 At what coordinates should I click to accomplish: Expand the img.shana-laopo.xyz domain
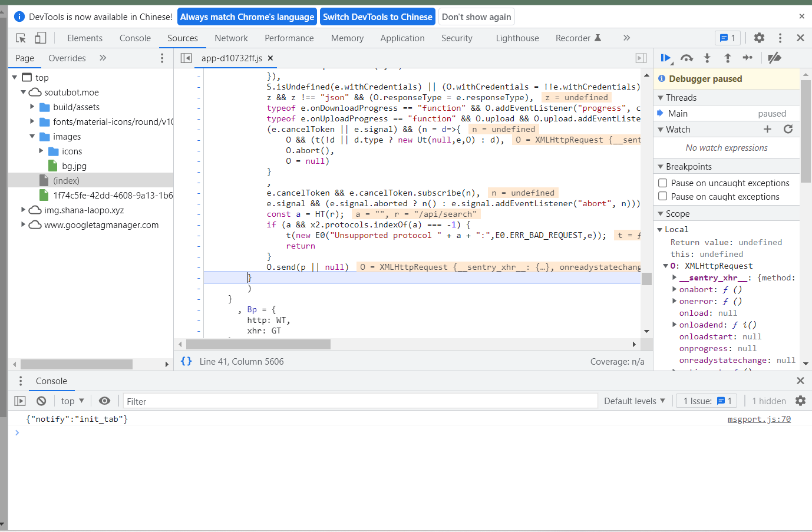tap(24, 210)
